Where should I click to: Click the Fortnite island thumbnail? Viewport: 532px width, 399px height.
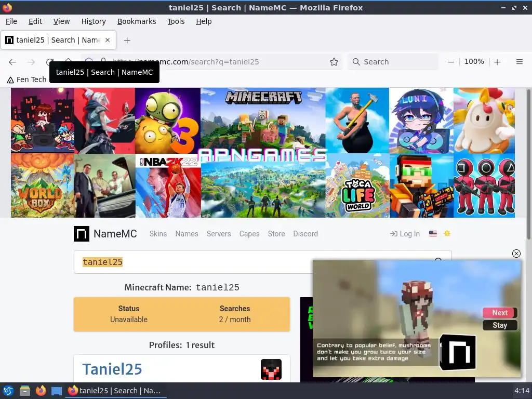[263, 190]
